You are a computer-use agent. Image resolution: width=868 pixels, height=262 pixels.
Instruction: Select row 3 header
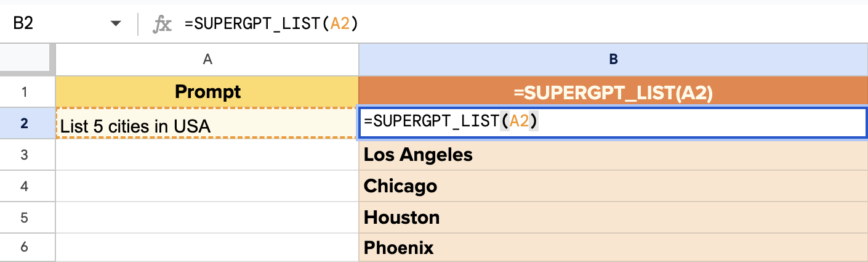pos(25,155)
